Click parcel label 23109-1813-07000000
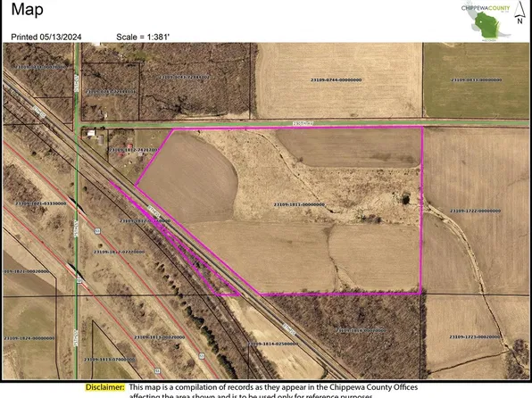The width and height of the screenshot is (532, 398). point(110,360)
